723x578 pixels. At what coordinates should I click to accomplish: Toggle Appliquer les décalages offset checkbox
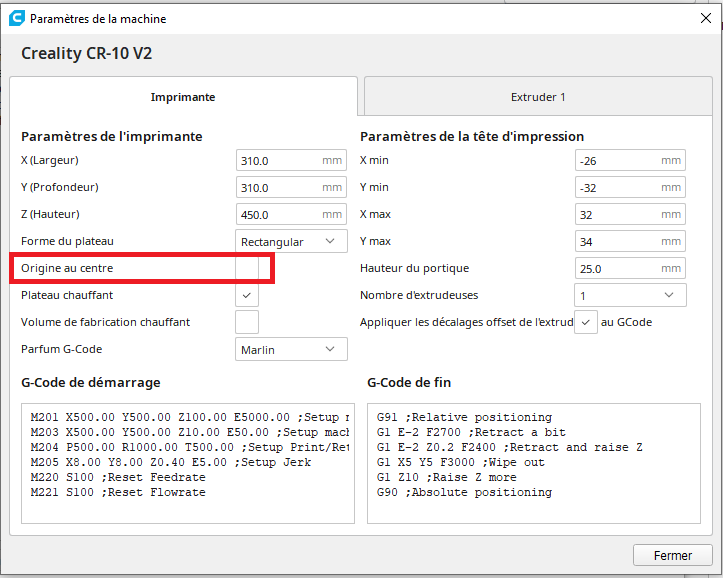click(x=586, y=322)
